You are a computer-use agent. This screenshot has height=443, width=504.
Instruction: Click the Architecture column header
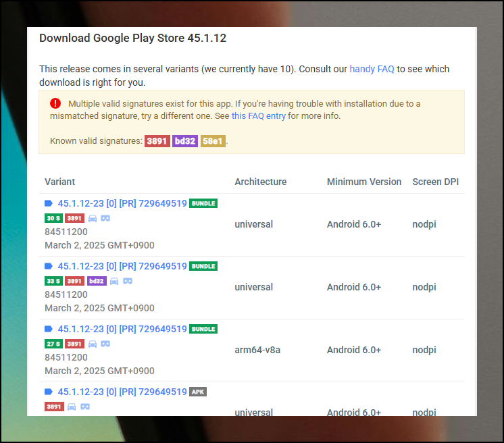261,182
